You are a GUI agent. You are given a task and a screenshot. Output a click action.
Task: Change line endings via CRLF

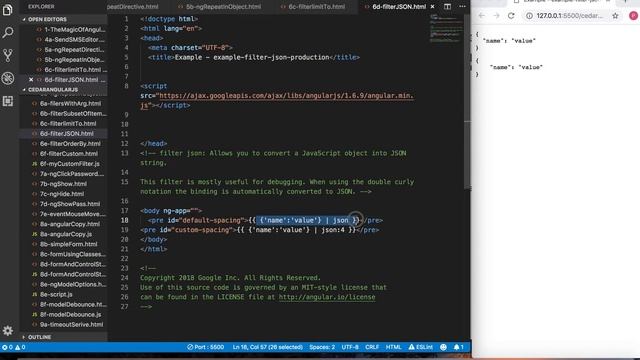372,347
